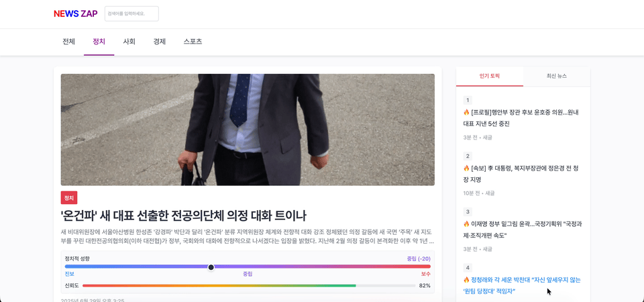
Task: Click the NEWS ZAP logo
Action: click(75, 13)
